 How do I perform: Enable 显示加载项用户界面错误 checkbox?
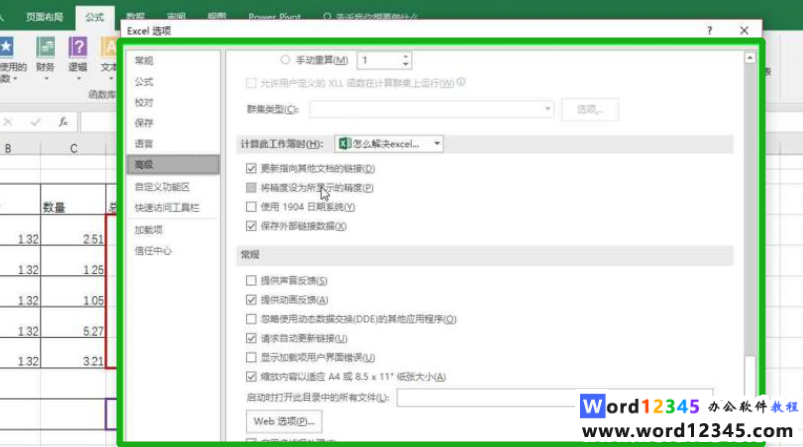coord(251,357)
